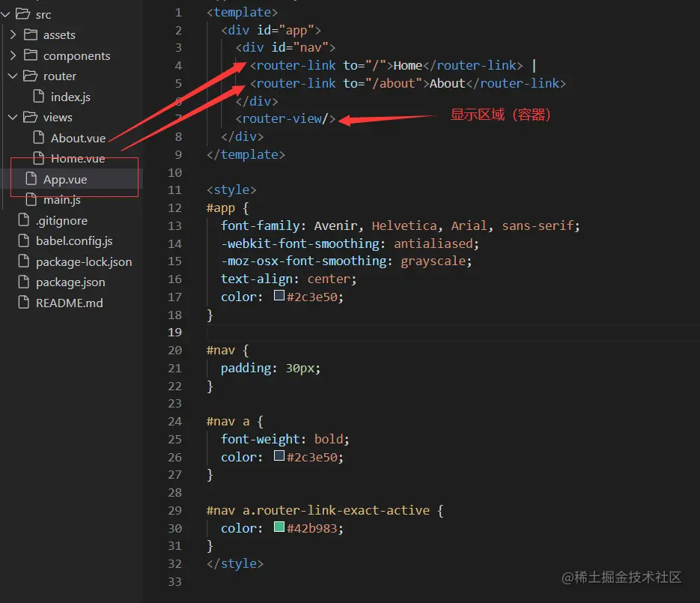Image resolution: width=700 pixels, height=603 pixels.
Task: Open the Home.vue file
Action: coord(78,159)
